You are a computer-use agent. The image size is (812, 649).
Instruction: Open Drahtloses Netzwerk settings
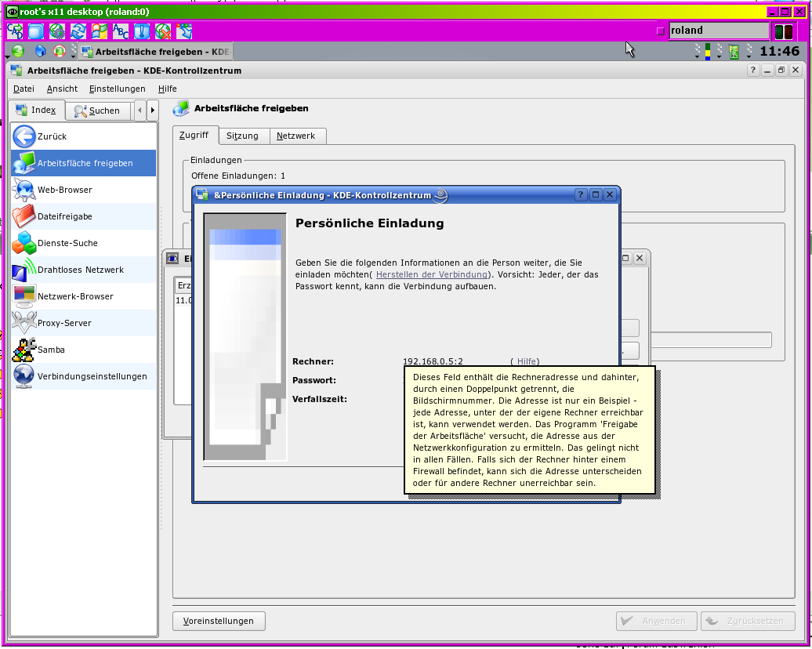(83, 270)
